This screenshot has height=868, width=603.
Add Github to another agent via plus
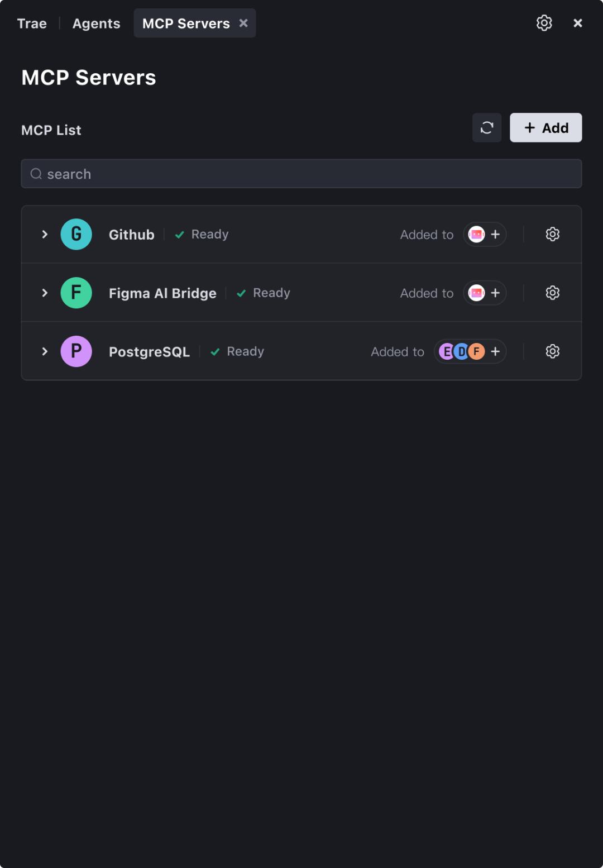[495, 235]
